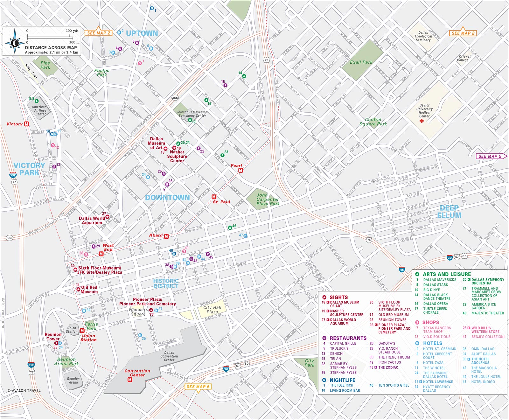The image size is (509, 420).
Task: Click the Victory station M icon
Action: (x=27, y=124)
